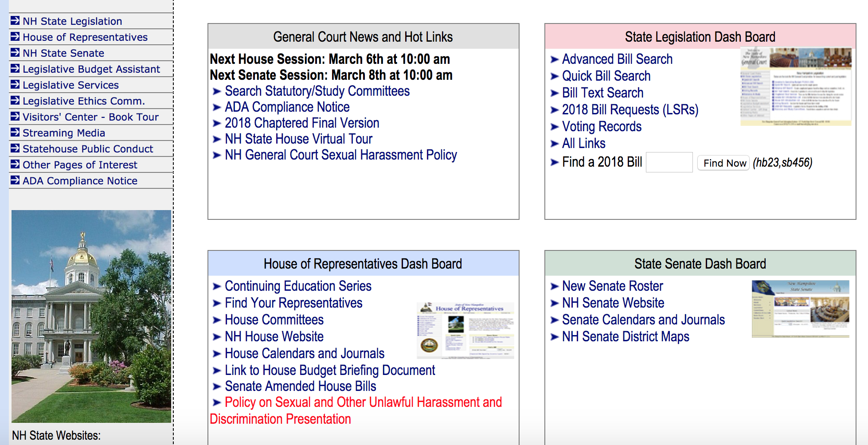Open Senate Calendars and Journals link
Viewport: 868px width, 445px height.
[x=643, y=320]
